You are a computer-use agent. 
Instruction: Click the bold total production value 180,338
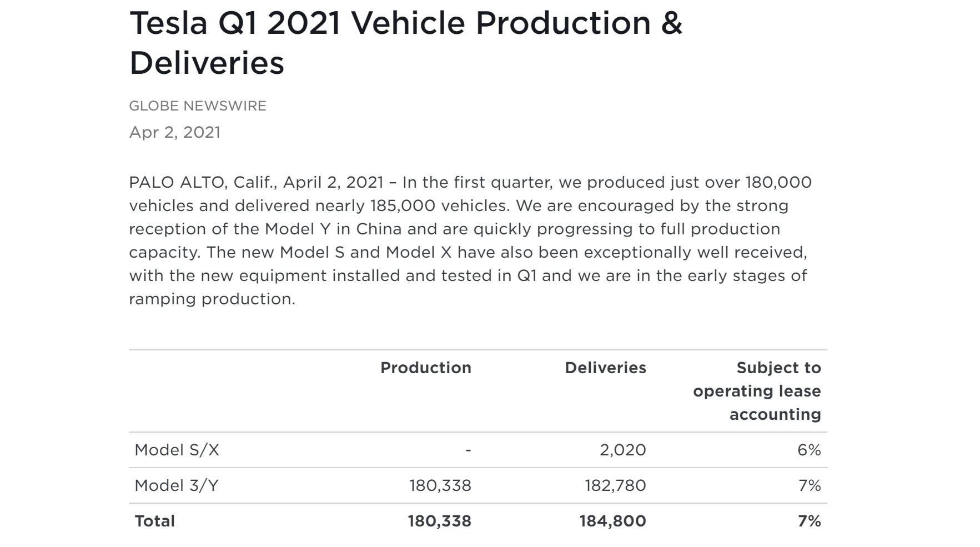point(439,521)
